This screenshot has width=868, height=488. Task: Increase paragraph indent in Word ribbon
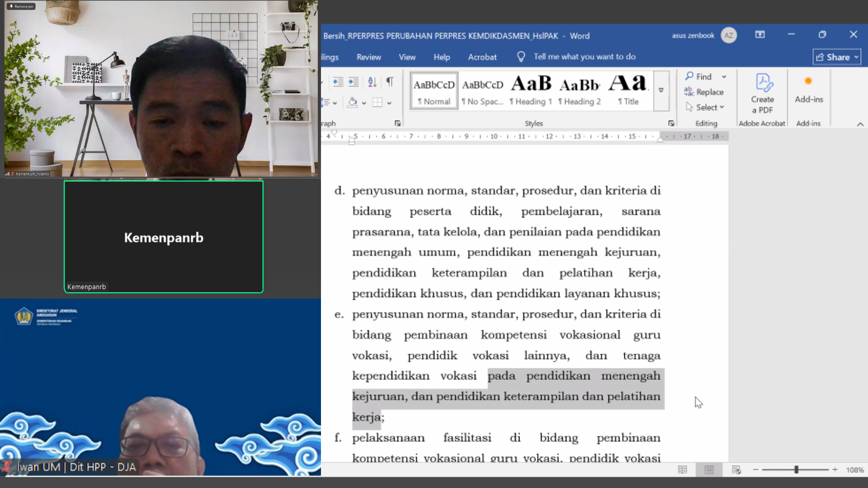pos(354,82)
